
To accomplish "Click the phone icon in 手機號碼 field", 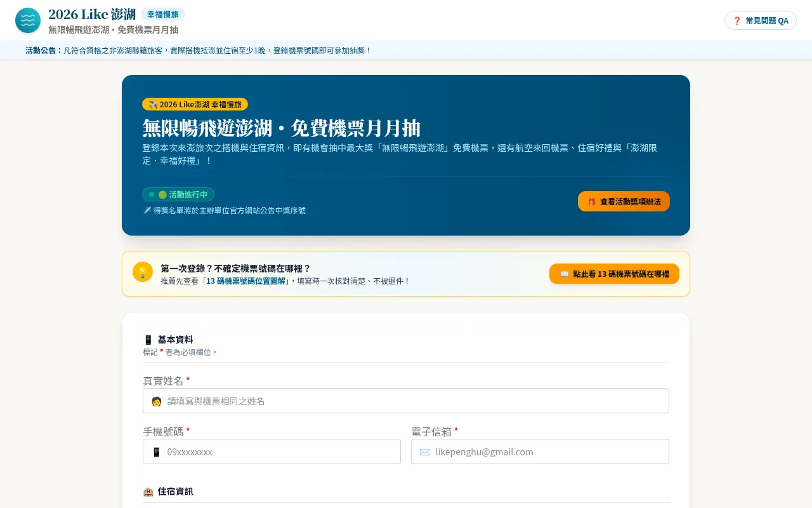I will (x=156, y=452).
